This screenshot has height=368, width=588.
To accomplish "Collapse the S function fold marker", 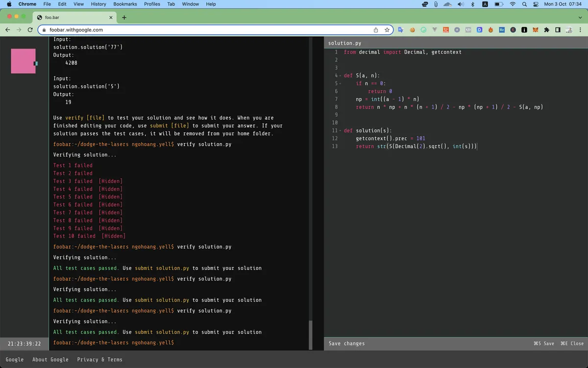I will pyautogui.click(x=340, y=75).
